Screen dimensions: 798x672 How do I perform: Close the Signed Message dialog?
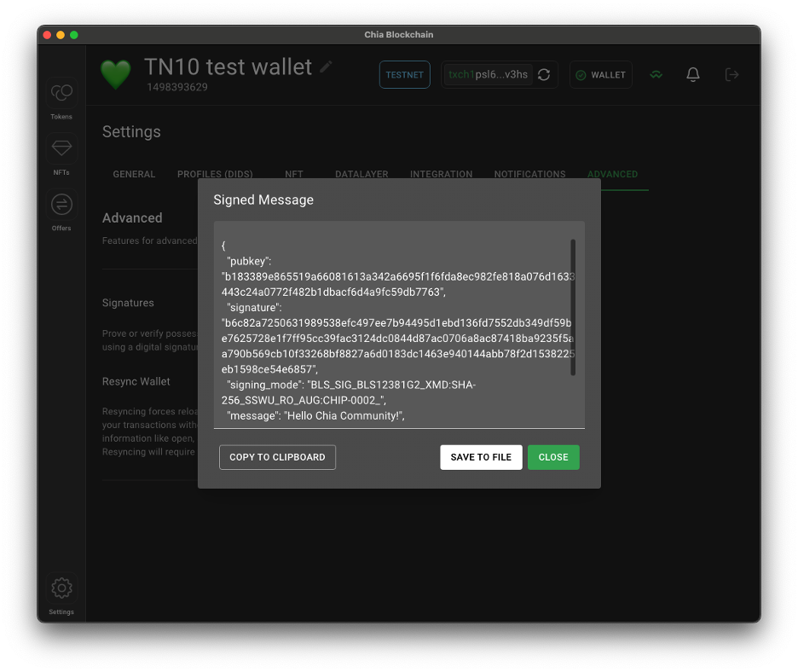pos(553,457)
